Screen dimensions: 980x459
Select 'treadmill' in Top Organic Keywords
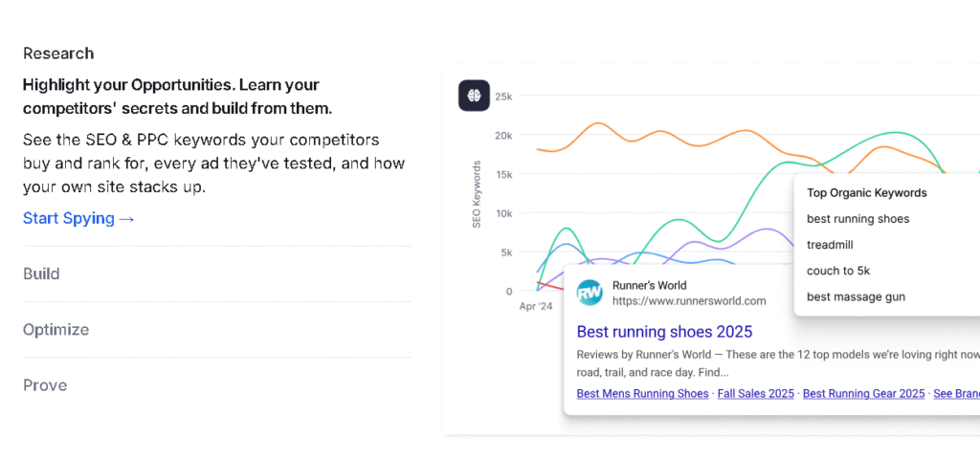click(x=830, y=245)
